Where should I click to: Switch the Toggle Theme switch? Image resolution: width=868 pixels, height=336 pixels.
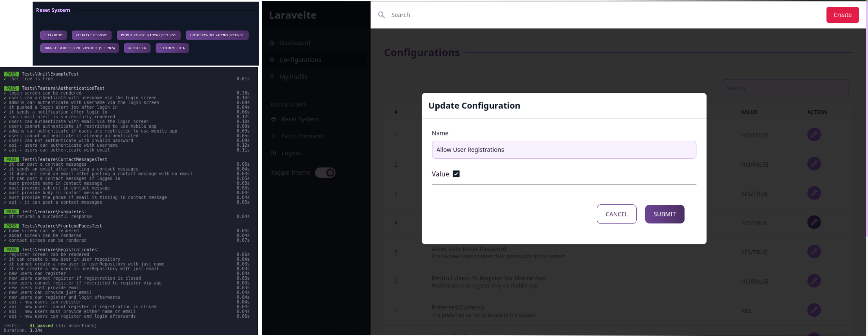pos(325,172)
